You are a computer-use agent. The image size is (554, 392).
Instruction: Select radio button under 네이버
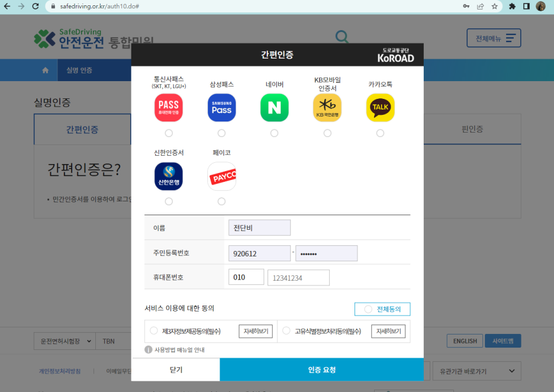274,133
